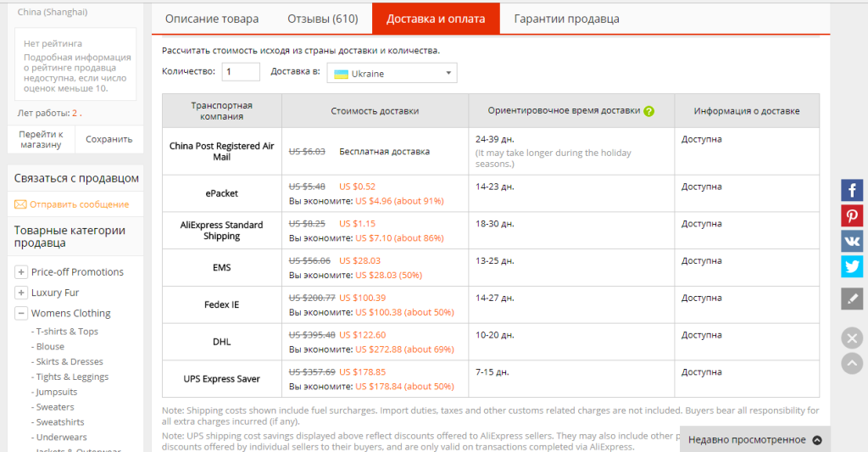Open the Отзывы (610) tab
Viewport: 868px width, 452px height.
(x=323, y=19)
